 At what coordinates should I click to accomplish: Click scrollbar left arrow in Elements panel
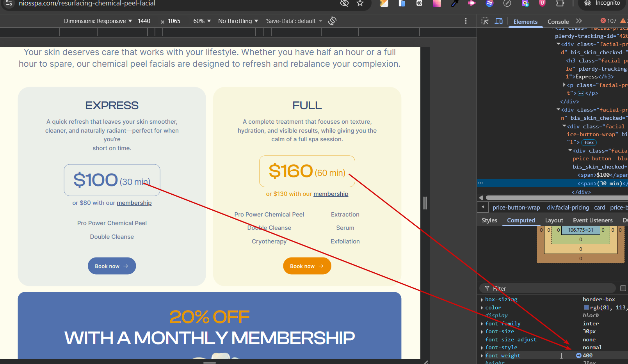(x=481, y=198)
